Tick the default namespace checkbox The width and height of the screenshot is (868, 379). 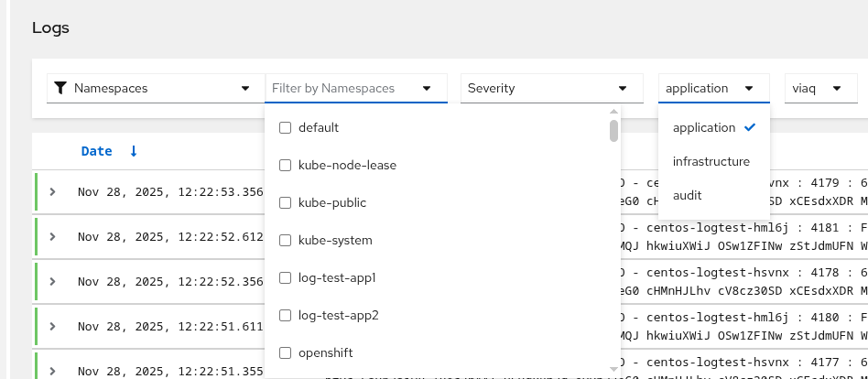point(285,128)
